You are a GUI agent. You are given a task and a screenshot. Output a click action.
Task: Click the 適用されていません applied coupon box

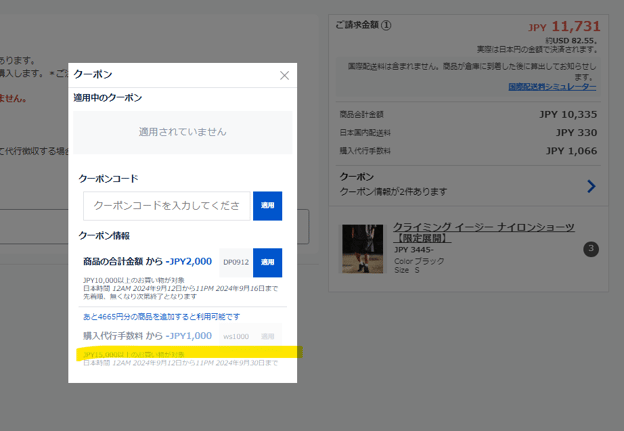[182, 131]
